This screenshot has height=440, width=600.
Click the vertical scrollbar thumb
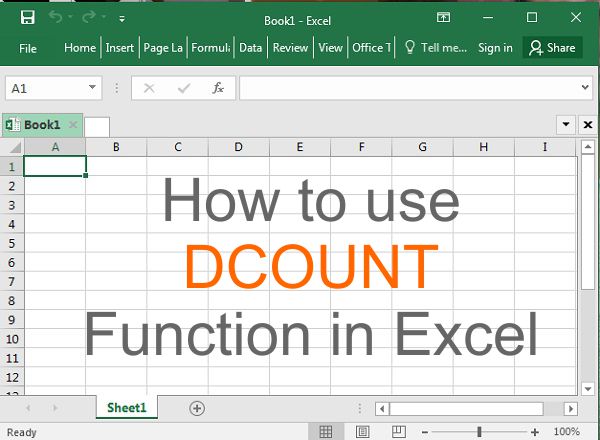588,222
